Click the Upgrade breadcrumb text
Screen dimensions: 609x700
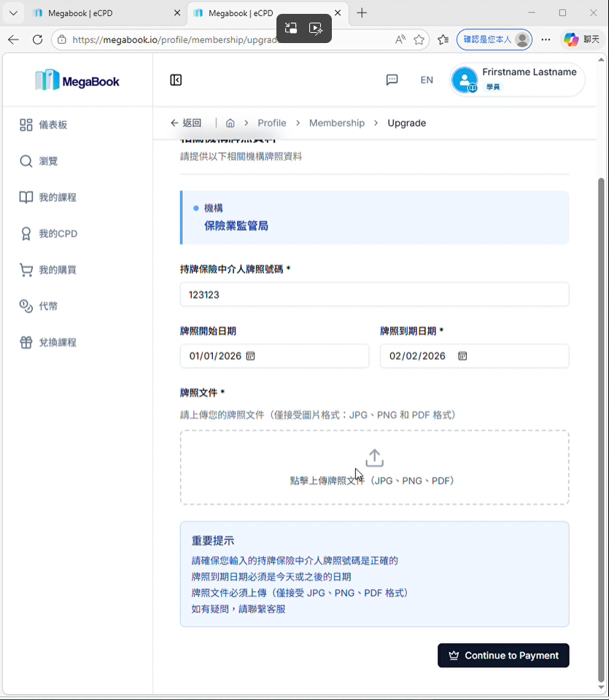406,123
